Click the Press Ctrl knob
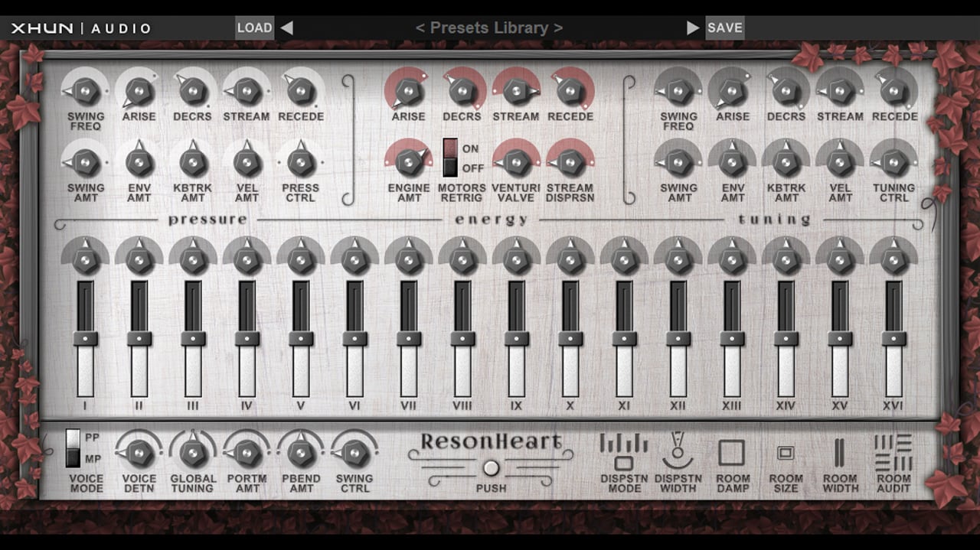This screenshot has width=980, height=550. coord(301,162)
